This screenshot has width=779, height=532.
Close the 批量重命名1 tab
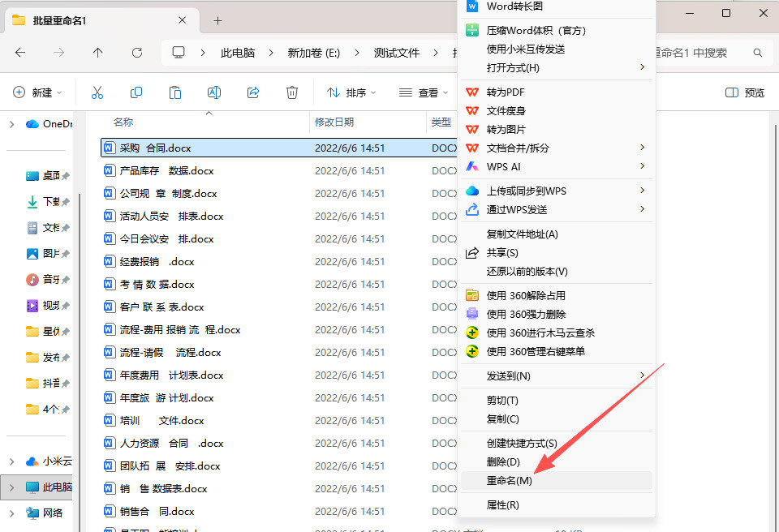183,20
